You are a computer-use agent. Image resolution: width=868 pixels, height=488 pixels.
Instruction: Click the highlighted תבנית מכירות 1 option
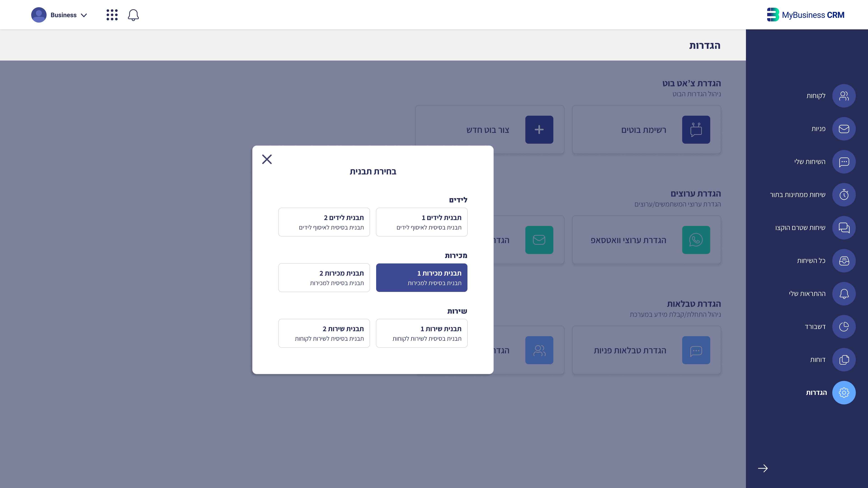tap(421, 278)
